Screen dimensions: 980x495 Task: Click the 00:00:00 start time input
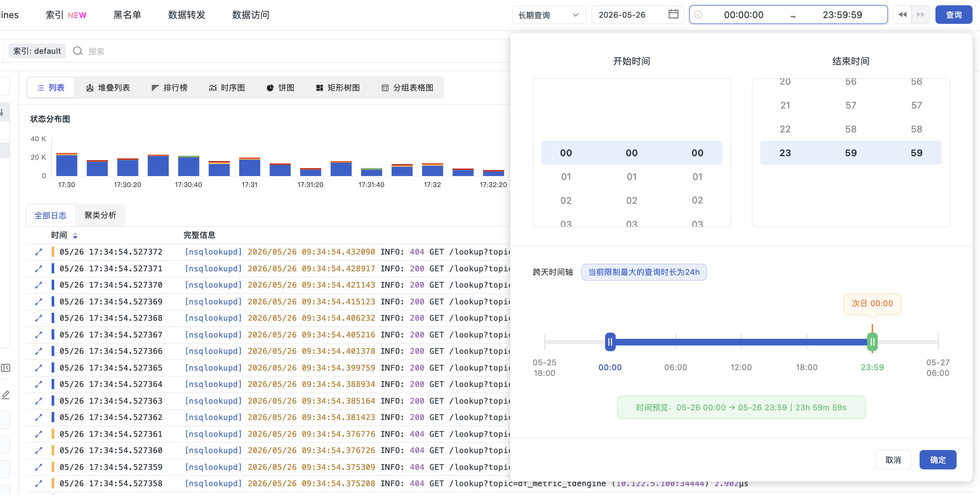tap(744, 15)
